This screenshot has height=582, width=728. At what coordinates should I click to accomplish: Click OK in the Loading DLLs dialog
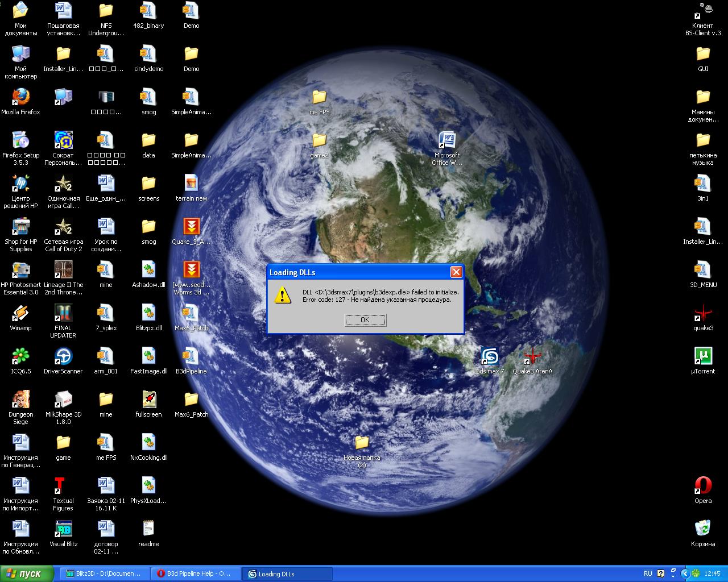(x=365, y=320)
